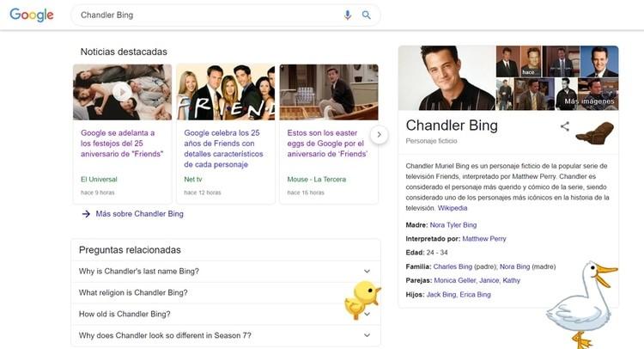Image resolution: width=644 pixels, height=349 pixels.
Task: Click the next arrow in news carousel
Action: click(379, 134)
